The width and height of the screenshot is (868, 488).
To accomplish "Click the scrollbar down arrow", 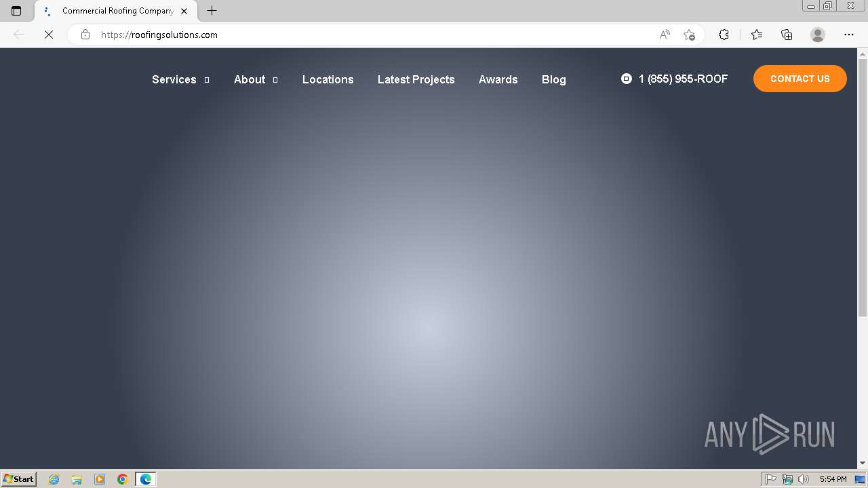I will pos(863,463).
